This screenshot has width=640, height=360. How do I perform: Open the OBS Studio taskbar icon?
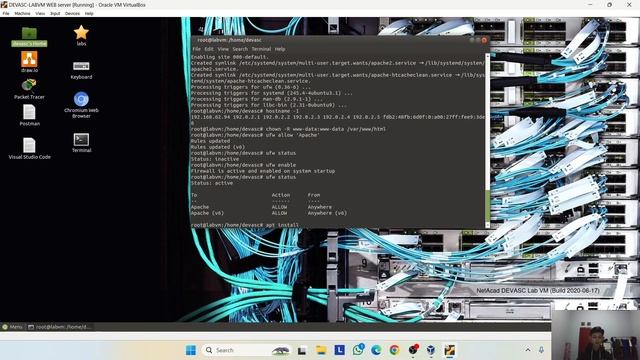(x=413, y=350)
